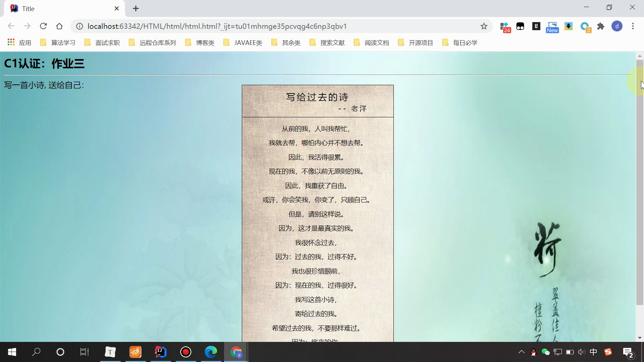Open the Typora icon on the taskbar

(111, 352)
